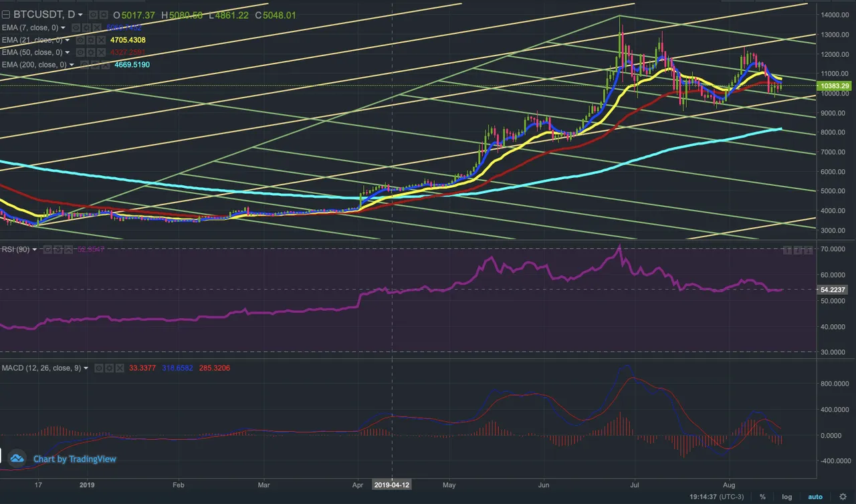856x504 pixels.
Task: Click the Aug label on the time axis
Action: [x=728, y=484]
